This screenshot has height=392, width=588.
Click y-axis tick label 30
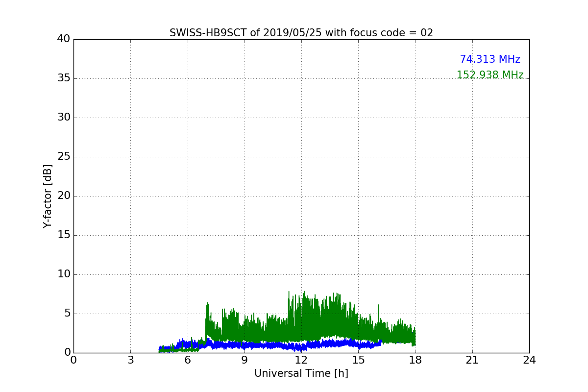pyautogui.click(x=64, y=118)
